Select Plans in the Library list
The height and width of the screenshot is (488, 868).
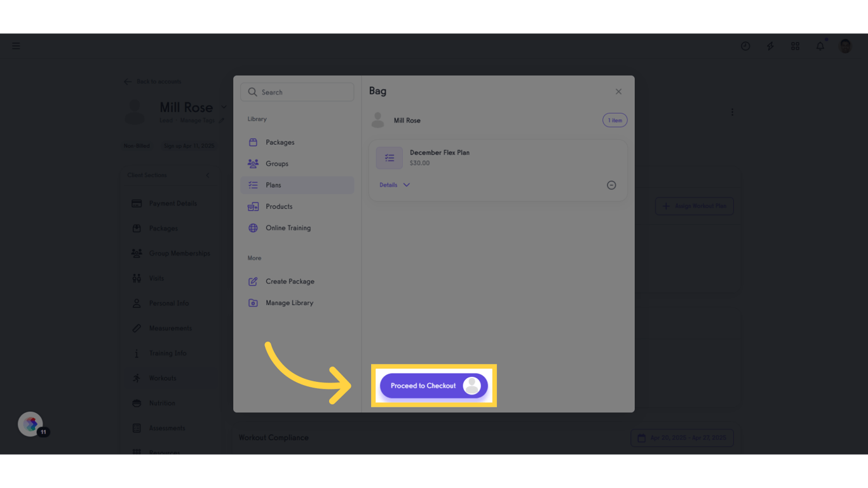[297, 185]
